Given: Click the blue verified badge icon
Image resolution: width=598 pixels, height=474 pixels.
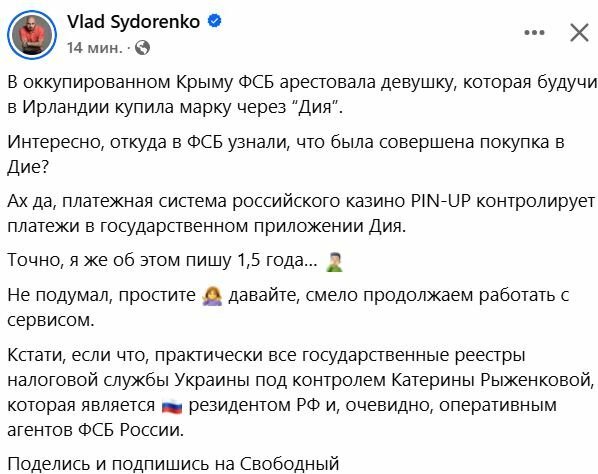Looking at the screenshot, I should (x=215, y=21).
